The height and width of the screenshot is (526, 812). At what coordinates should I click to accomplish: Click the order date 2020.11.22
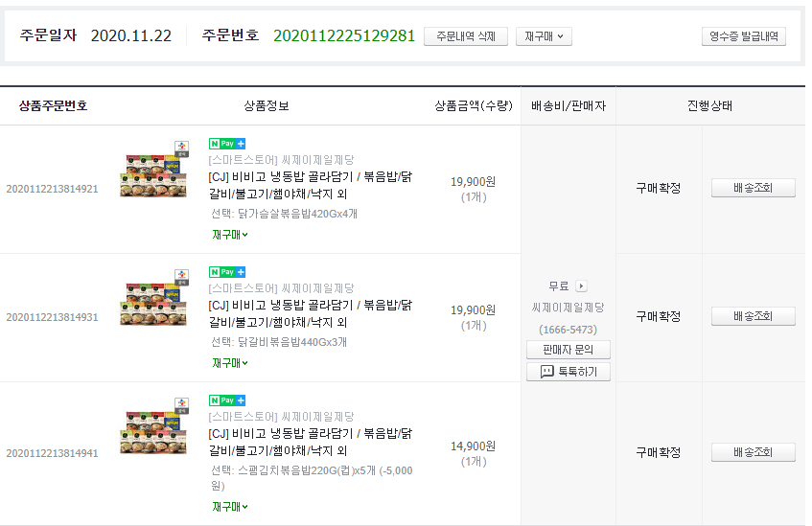[x=131, y=35]
